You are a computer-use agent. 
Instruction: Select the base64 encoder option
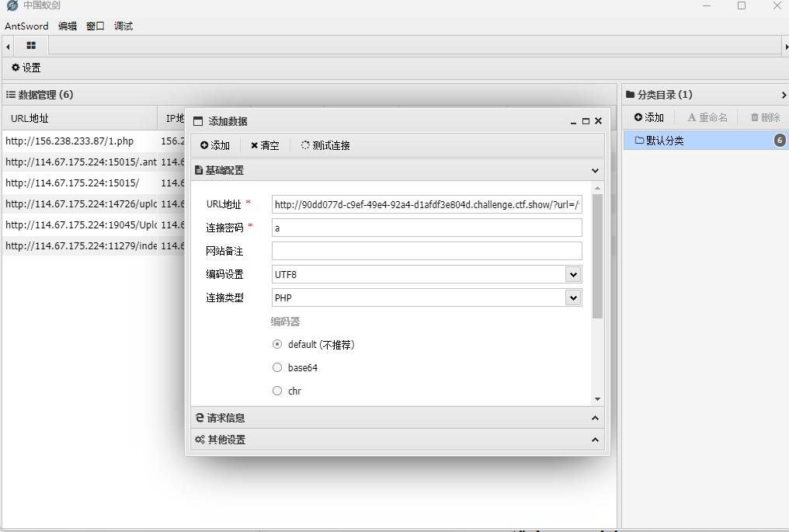click(x=277, y=368)
